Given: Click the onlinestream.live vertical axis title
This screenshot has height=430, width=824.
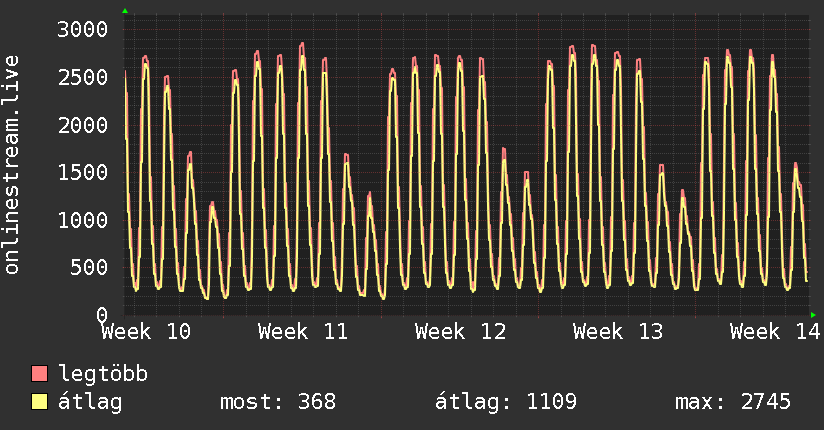Looking at the screenshot, I should tap(12, 165).
